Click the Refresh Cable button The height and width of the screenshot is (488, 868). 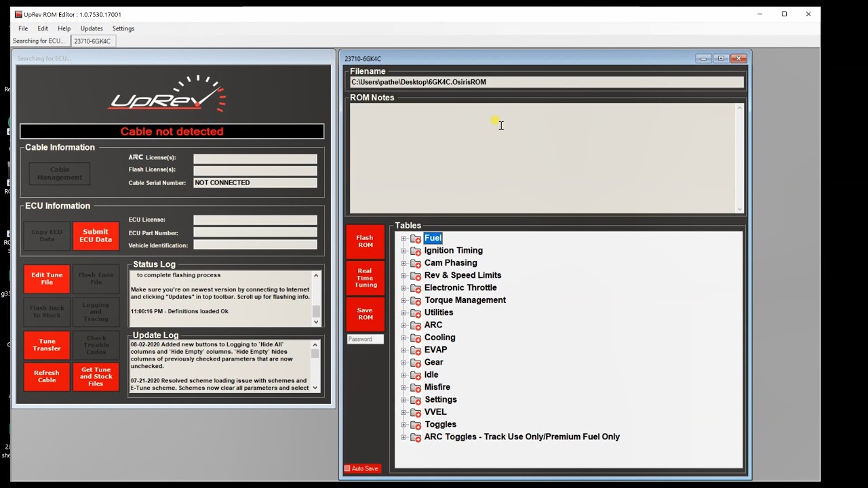47,377
